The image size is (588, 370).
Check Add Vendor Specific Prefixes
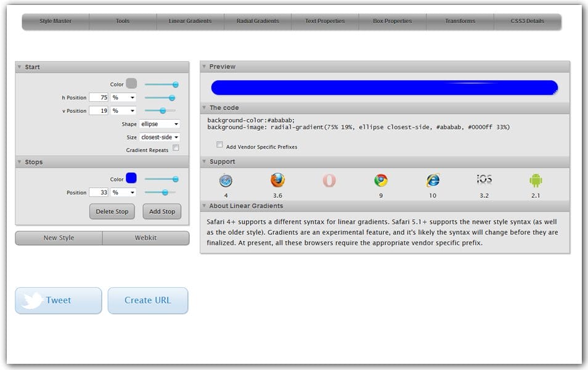[219, 145]
